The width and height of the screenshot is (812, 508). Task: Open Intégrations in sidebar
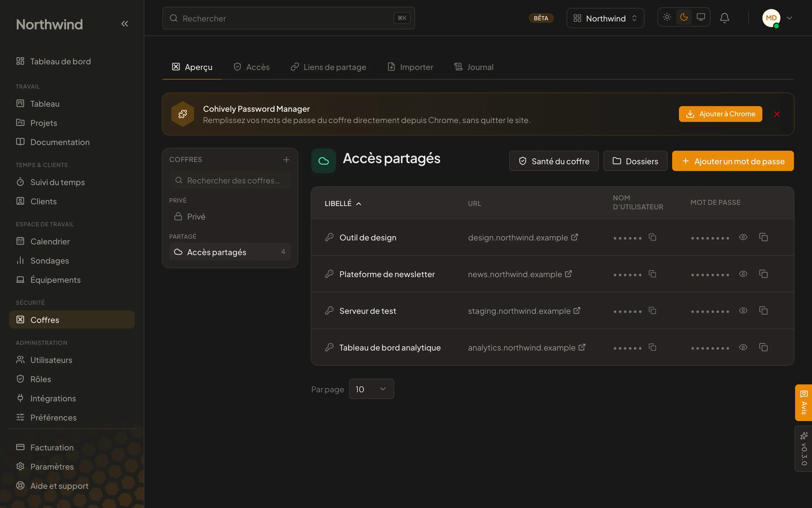72,398
